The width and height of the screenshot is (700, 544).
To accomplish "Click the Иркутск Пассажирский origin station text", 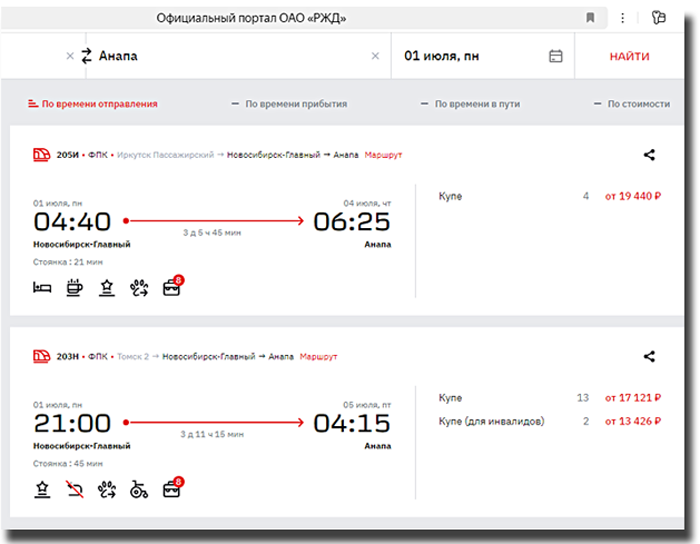I will 166,155.
